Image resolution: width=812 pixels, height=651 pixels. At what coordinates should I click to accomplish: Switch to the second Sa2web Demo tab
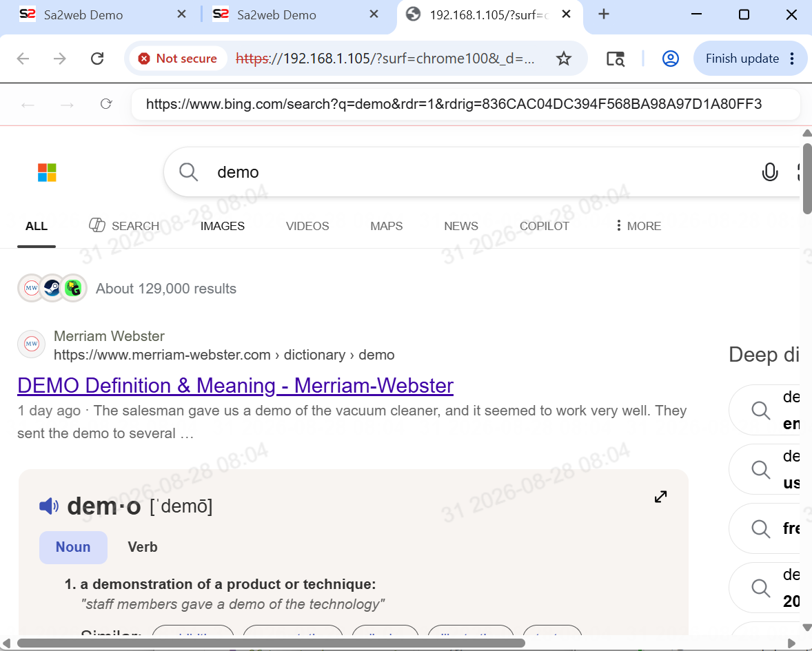pos(276,15)
